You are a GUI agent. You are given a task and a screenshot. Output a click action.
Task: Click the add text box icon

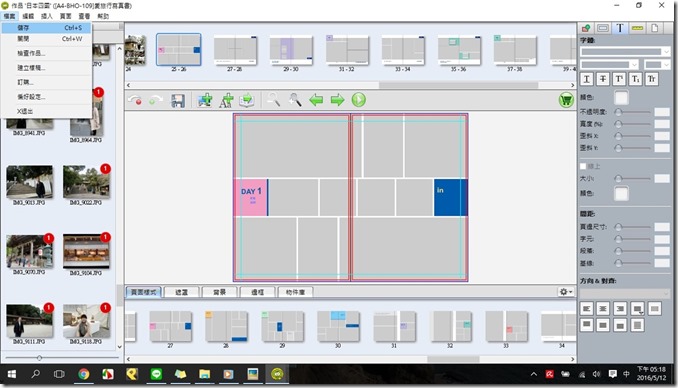point(226,100)
